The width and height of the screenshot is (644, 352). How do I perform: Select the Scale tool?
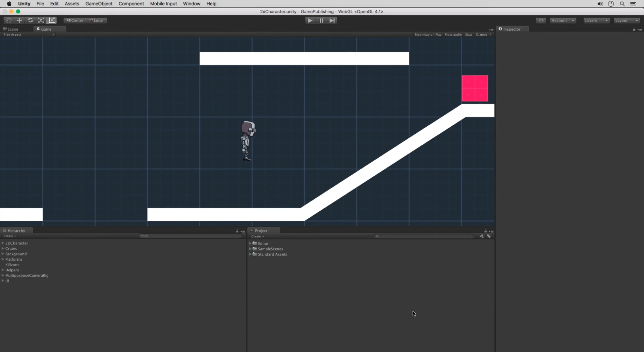coord(41,20)
